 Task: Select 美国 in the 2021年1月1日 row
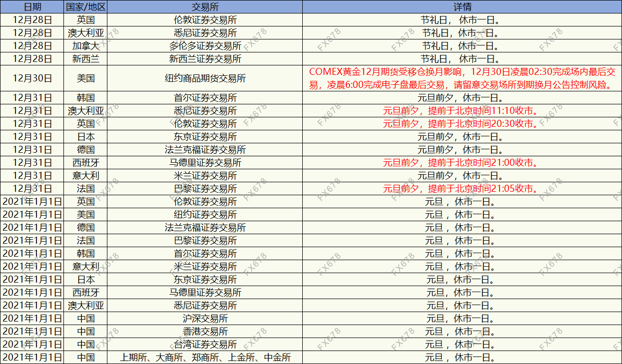[85, 215]
